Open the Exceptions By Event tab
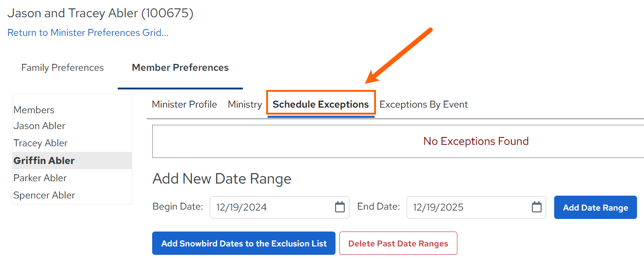The width and height of the screenshot is (644, 259). pos(423,104)
